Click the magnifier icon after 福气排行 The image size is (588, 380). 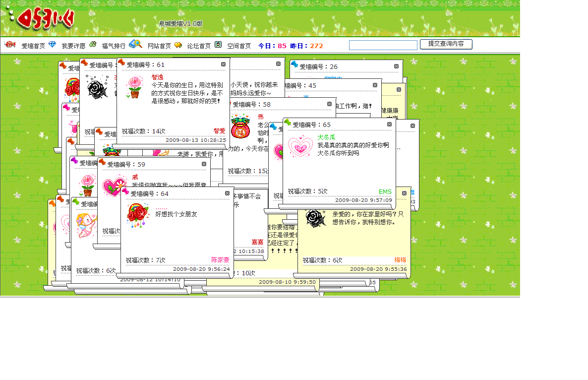(x=135, y=44)
